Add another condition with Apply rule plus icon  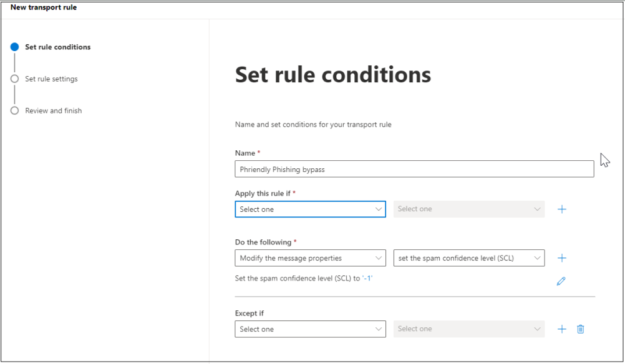click(561, 209)
